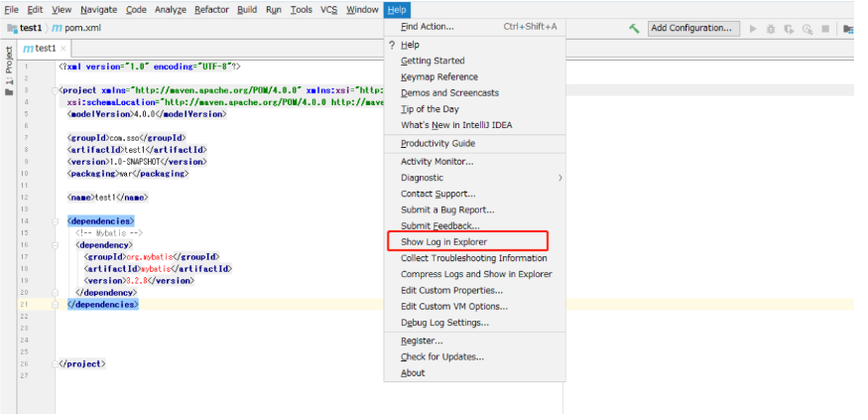The height and width of the screenshot is (420, 868).
Task: Select Submit a Bug Report
Action: coord(475,210)
